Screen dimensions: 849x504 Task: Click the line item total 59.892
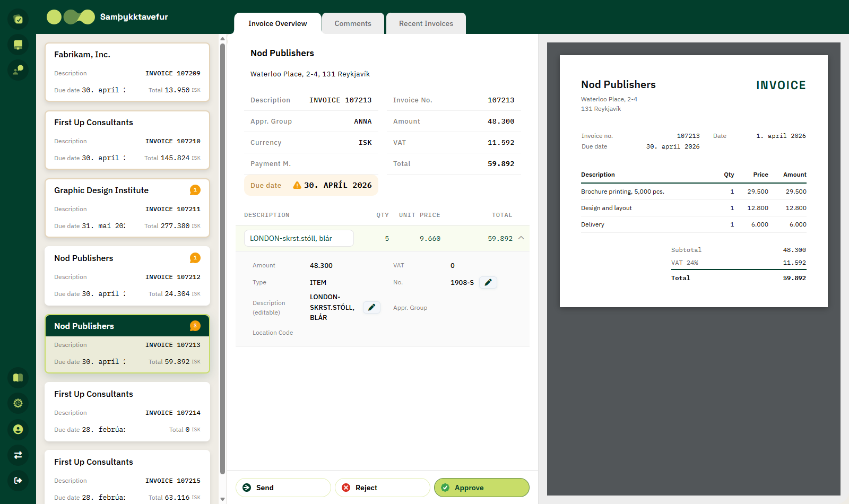point(500,239)
